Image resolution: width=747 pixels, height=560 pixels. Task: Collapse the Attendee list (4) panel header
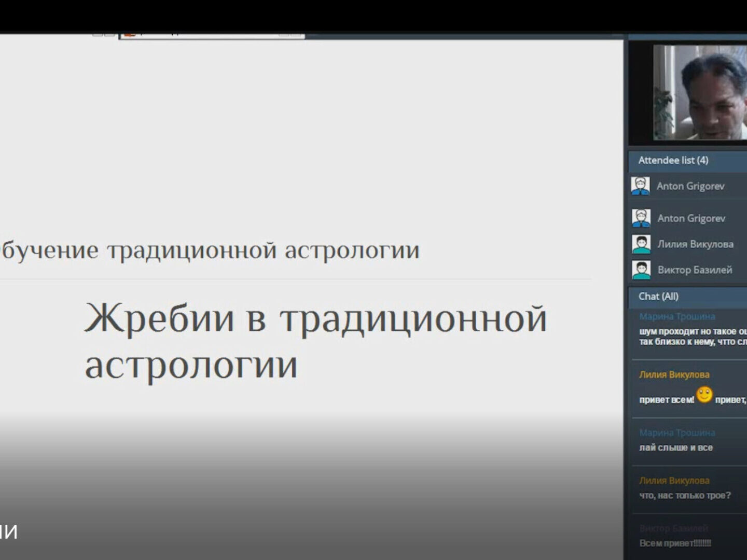(673, 160)
